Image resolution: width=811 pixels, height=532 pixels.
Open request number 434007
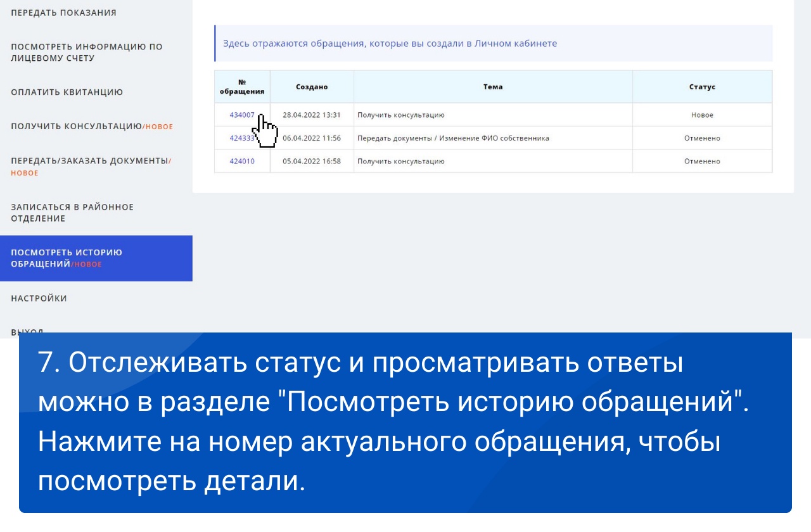(x=242, y=115)
